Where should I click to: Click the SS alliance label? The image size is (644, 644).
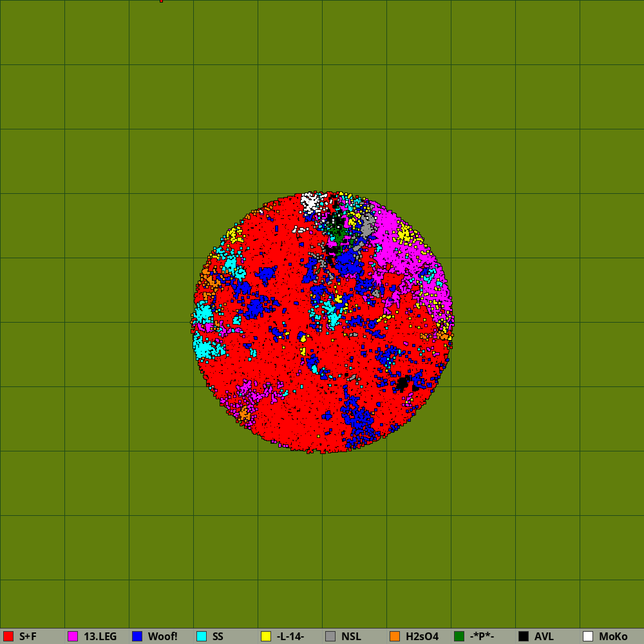tap(218, 637)
